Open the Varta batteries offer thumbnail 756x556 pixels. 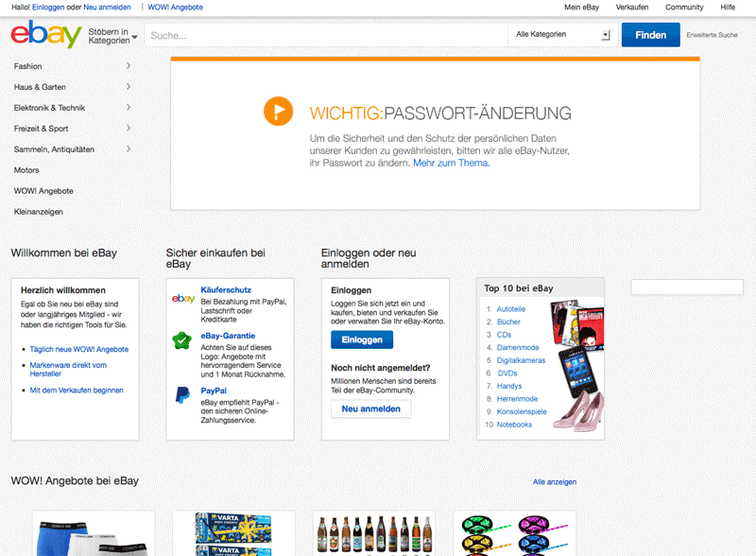[233, 533]
